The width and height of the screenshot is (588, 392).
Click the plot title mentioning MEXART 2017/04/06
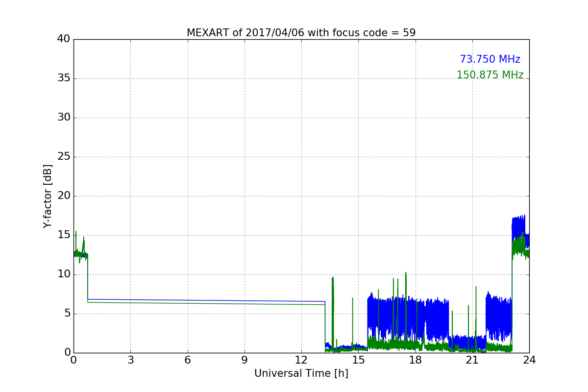301,33
